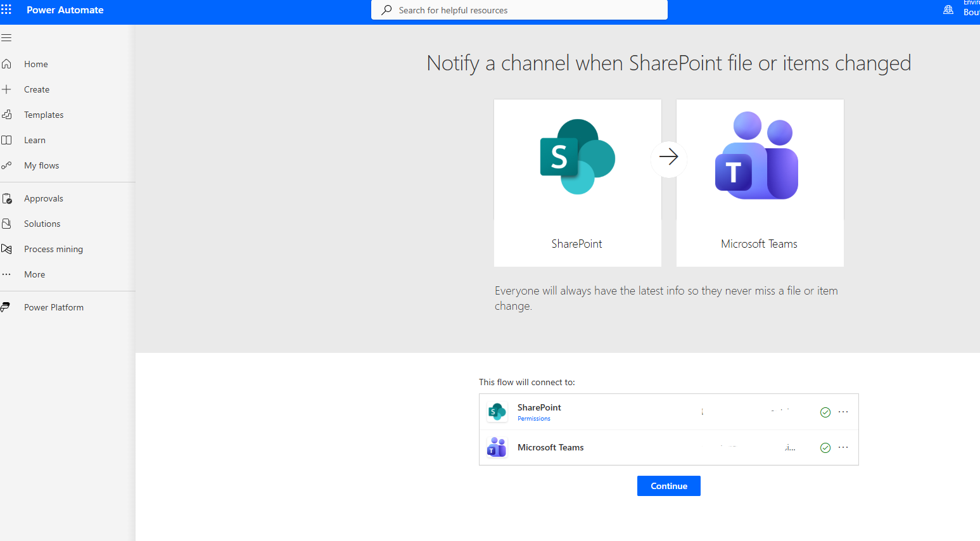The width and height of the screenshot is (980, 541).
Task: Go to My flows
Action: [41, 165]
